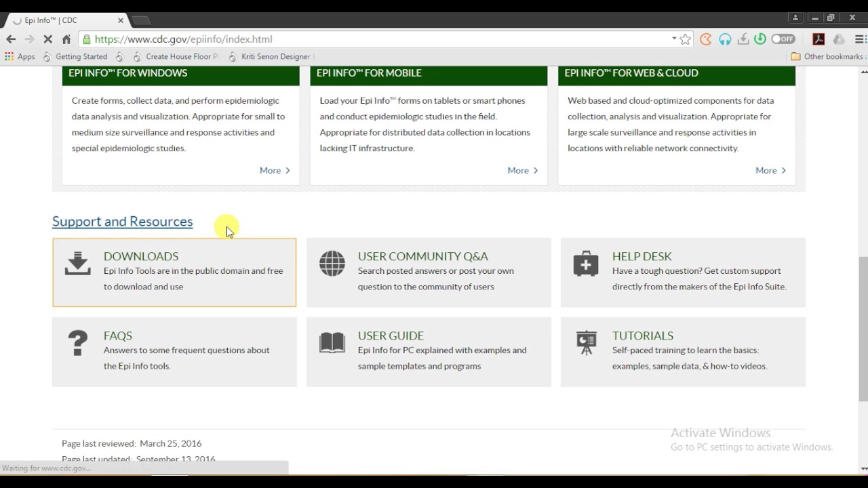The image size is (868, 488).
Task: Open the Google Drive extension icon
Action: tap(839, 39)
